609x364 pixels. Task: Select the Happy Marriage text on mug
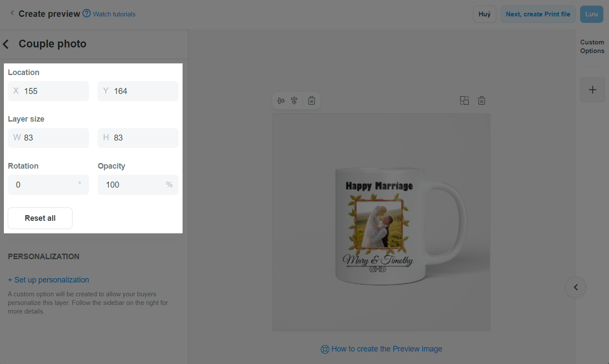(379, 186)
